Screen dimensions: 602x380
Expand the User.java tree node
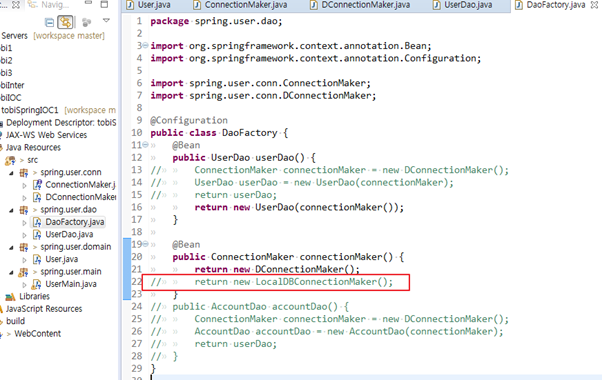pyautogui.click(x=24, y=260)
